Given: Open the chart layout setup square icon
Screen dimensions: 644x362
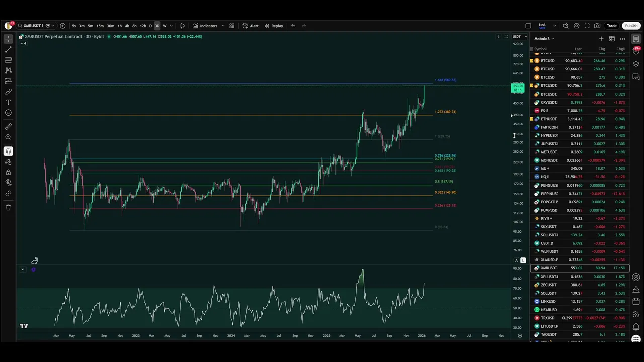Looking at the screenshot, I should coord(528,26).
